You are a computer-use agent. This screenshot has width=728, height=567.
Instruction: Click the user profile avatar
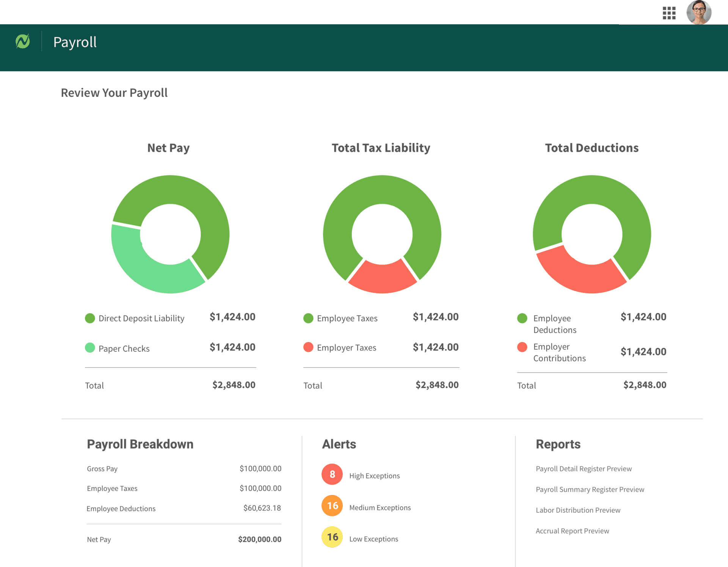[699, 12]
